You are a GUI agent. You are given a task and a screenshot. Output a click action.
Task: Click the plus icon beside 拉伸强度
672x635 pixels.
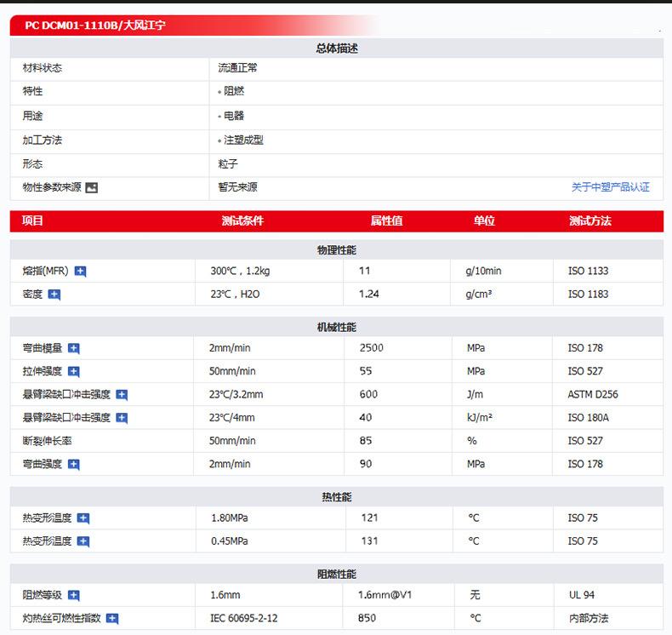(x=74, y=371)
